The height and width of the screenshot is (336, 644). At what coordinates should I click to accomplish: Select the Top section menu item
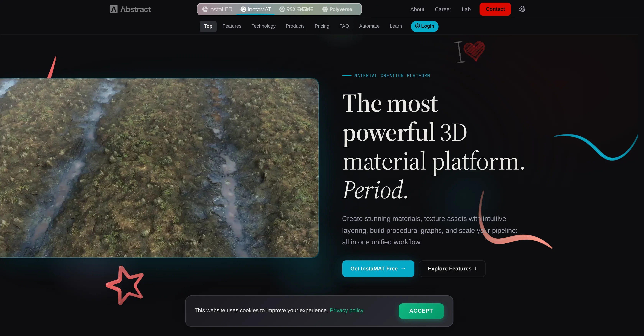pyautogui.click(x=208, y=26)
